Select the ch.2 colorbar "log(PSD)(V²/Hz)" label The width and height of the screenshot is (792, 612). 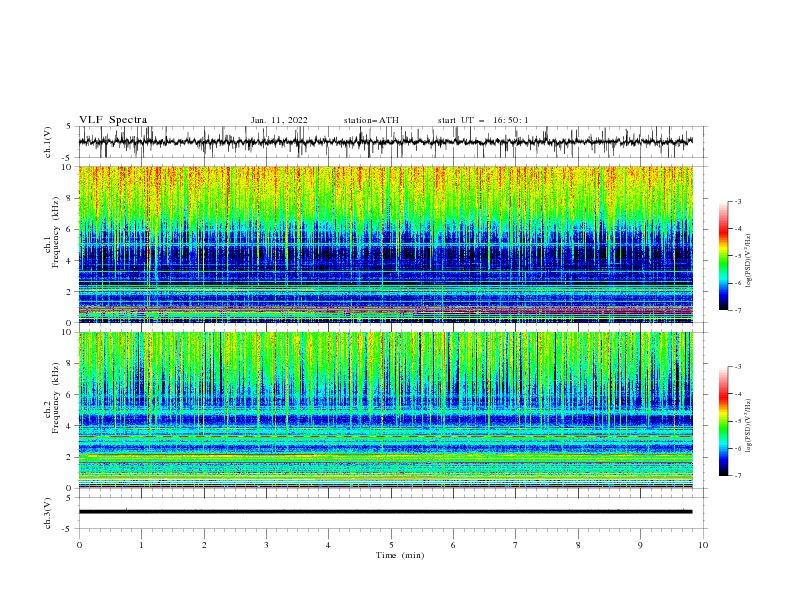coord(749,426)
